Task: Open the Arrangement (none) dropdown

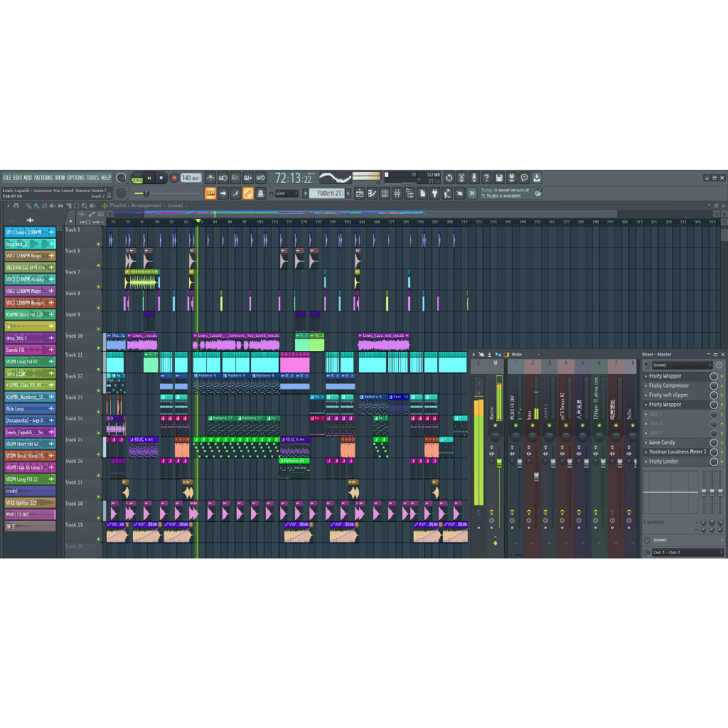Action: click(175, 205)
